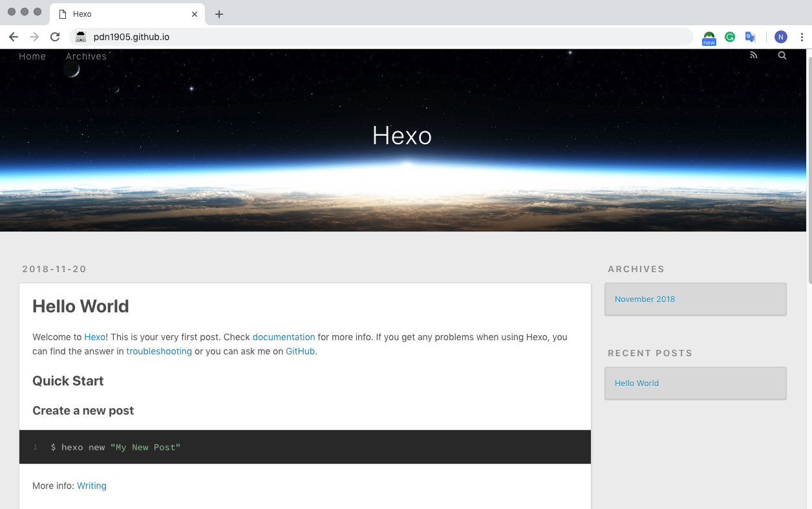Click the site info icon in the address bar
The height and width of the screenshot is (509, 812).
(81, 37)
